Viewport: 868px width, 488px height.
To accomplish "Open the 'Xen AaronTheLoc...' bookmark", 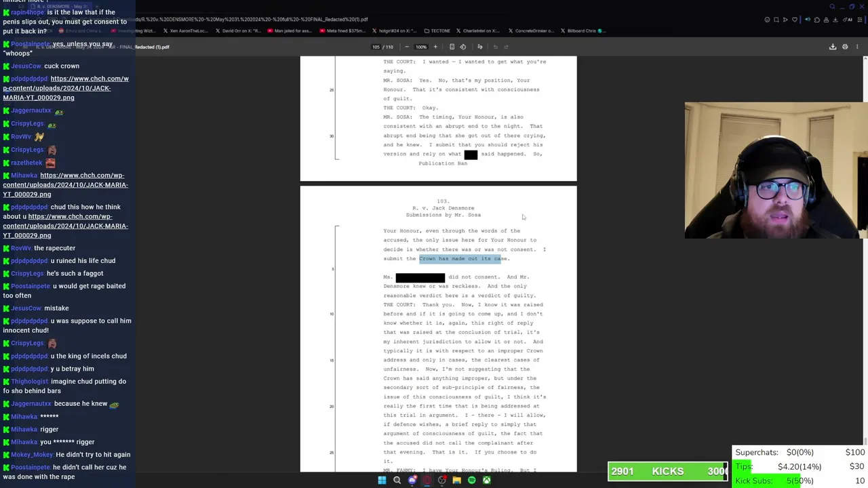I will (186, 30).
